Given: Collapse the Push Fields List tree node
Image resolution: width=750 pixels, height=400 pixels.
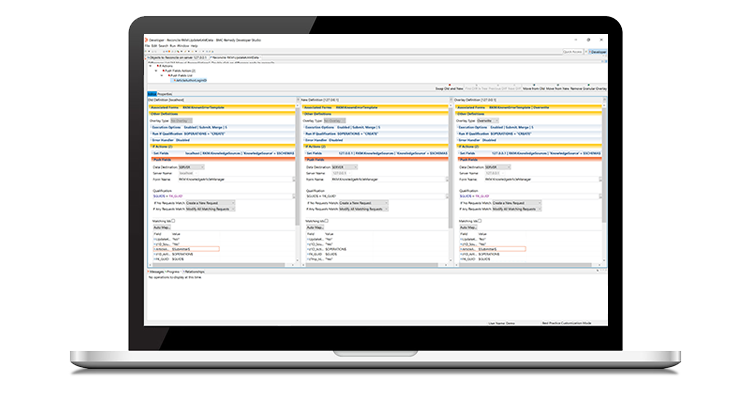Looking at the screenshot, I should click(162, 76).
